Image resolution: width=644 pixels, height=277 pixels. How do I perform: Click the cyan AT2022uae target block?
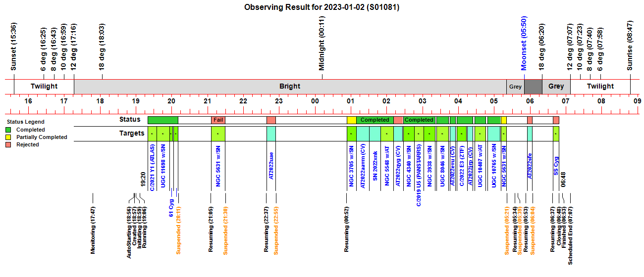point(271,134)
